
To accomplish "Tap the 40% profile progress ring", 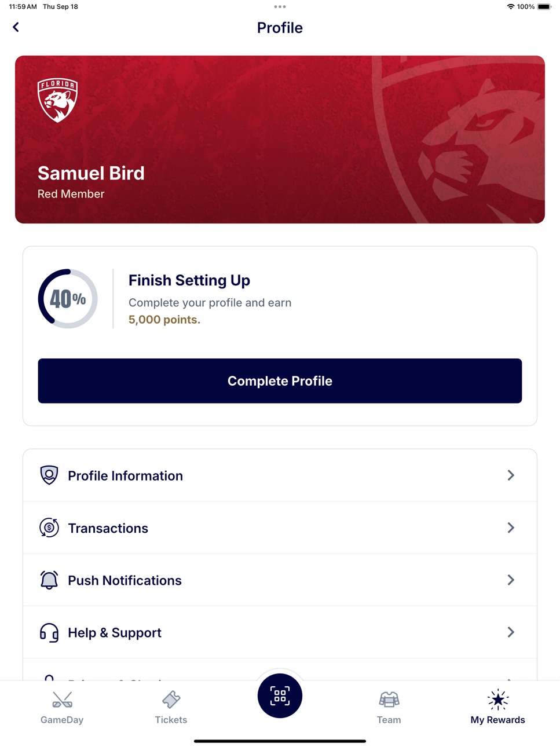I will 68,299.
